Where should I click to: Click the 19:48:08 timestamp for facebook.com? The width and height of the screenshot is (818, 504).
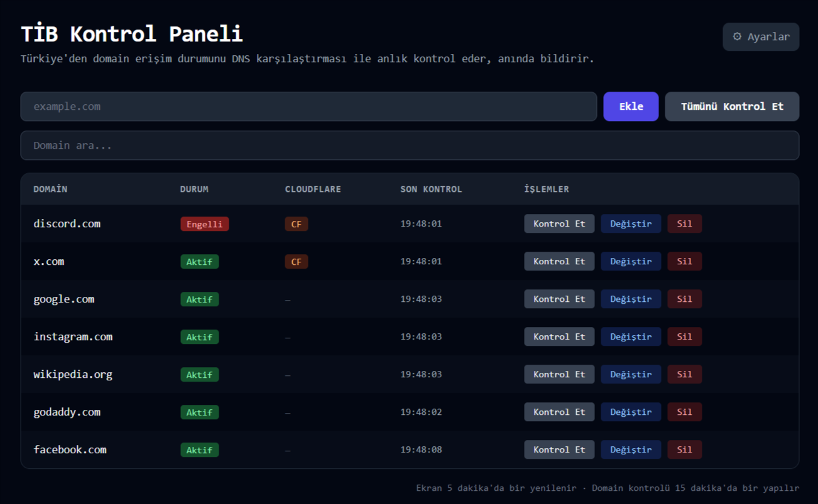tap(421, 450)
